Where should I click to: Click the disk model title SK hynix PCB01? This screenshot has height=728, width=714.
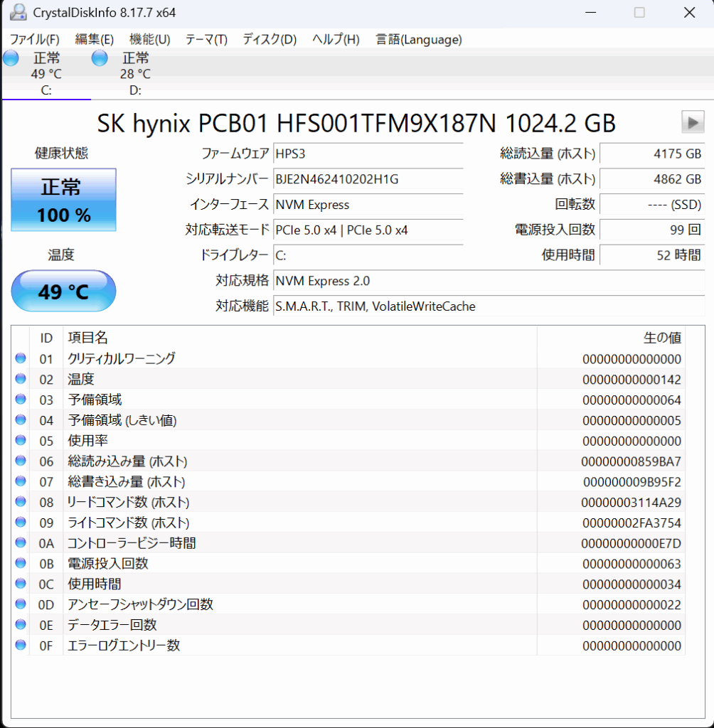[356, 124]
